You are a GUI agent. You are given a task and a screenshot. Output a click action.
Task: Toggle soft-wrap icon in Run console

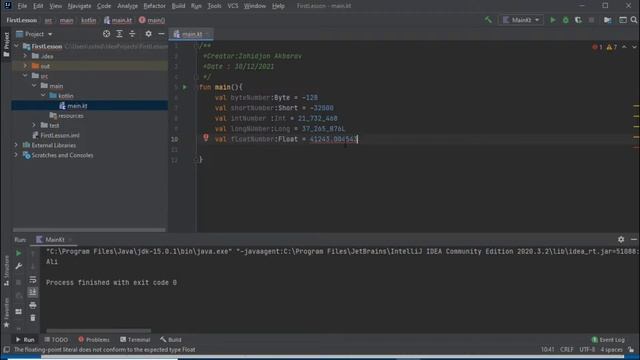(33, 280)
